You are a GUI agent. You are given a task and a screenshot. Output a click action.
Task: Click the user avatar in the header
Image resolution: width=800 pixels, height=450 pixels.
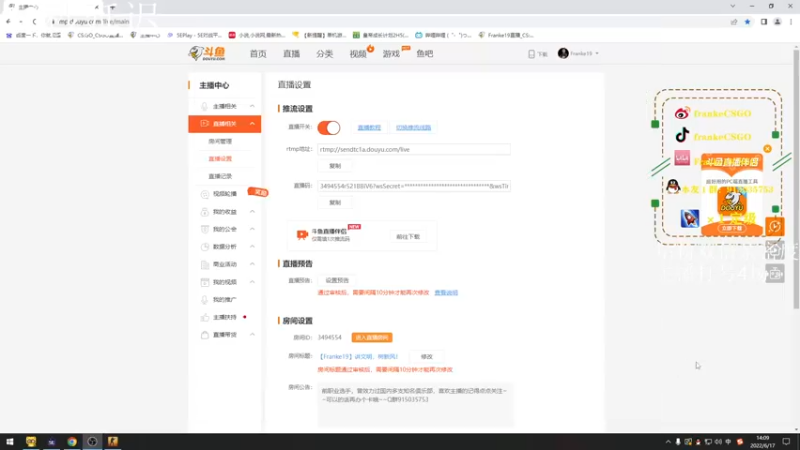563,53
